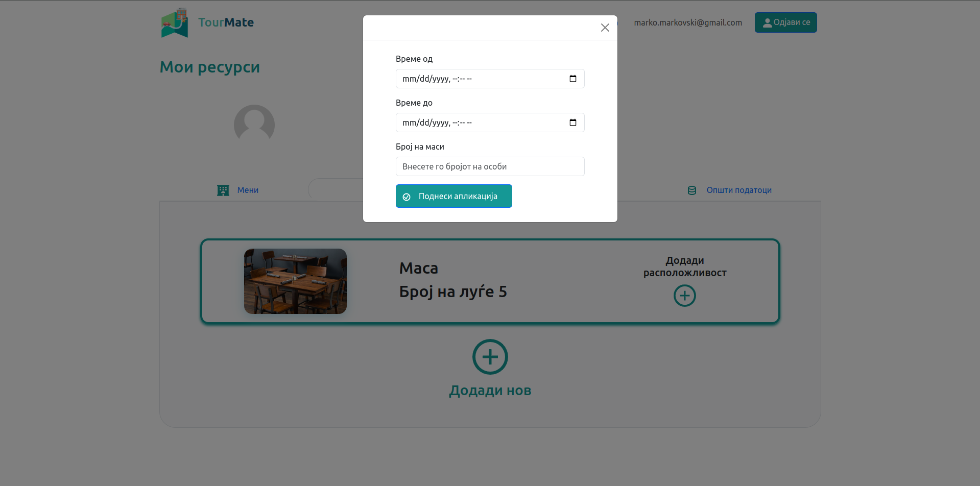Focus the Број на маси input field
Screen dimensions: 980x486
pyautogui.click(x=490, y=166)
